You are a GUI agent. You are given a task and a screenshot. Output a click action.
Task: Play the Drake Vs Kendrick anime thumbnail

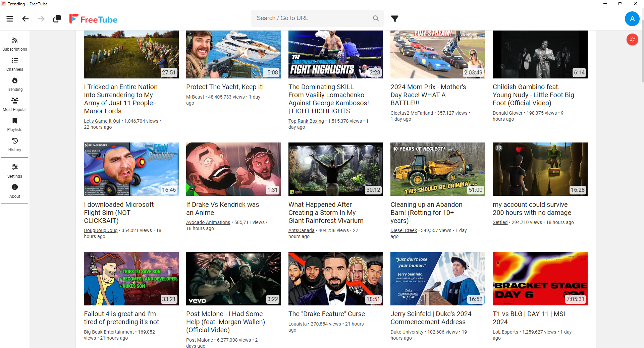[x=233, y=169]
